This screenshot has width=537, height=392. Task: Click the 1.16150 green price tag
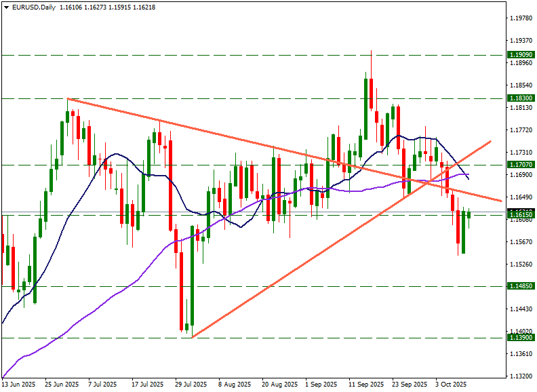[x=519, y=214]
